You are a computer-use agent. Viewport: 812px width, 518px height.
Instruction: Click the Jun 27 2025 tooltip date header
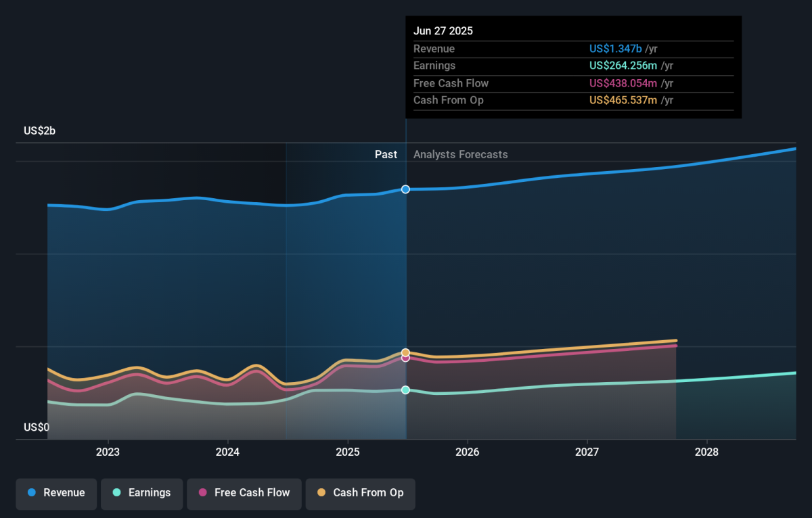443,31
